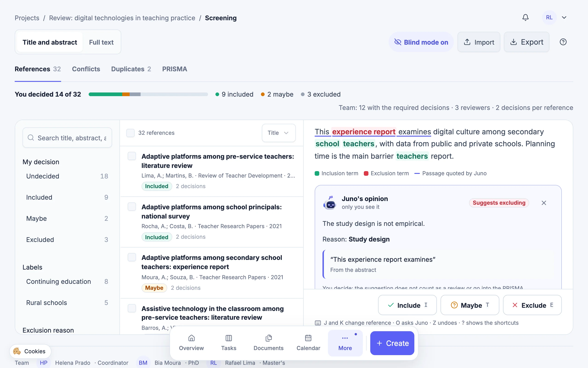Screen dimensions: 588x368
Task: Check the select-all 32 references checkbox
Action: (x=130, y=133)
